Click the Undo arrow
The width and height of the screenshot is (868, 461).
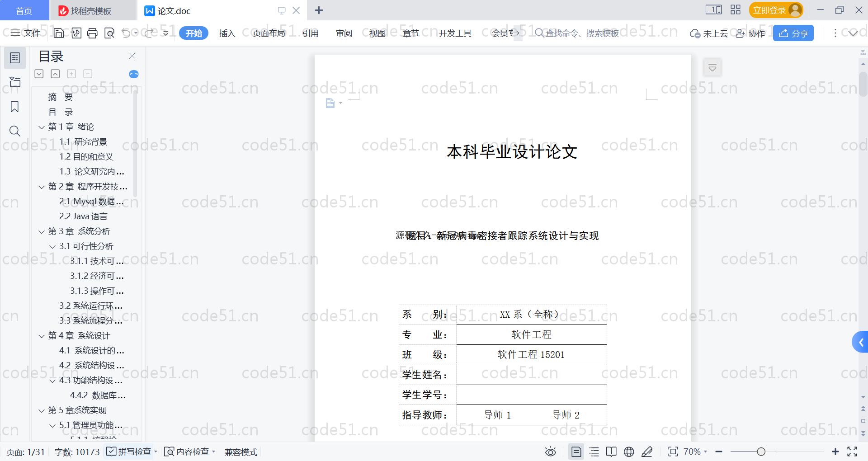(x=126, y=33)
